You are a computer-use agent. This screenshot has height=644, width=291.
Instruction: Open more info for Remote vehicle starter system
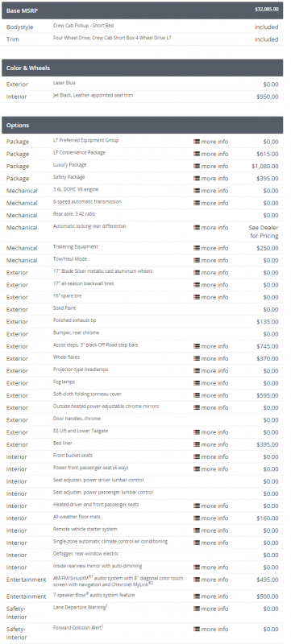click(x=211, y=530)
